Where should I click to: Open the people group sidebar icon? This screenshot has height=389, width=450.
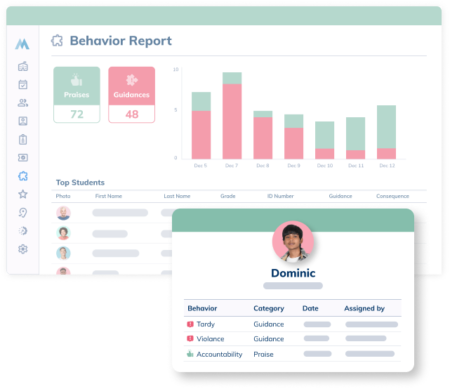pos(23,103)
